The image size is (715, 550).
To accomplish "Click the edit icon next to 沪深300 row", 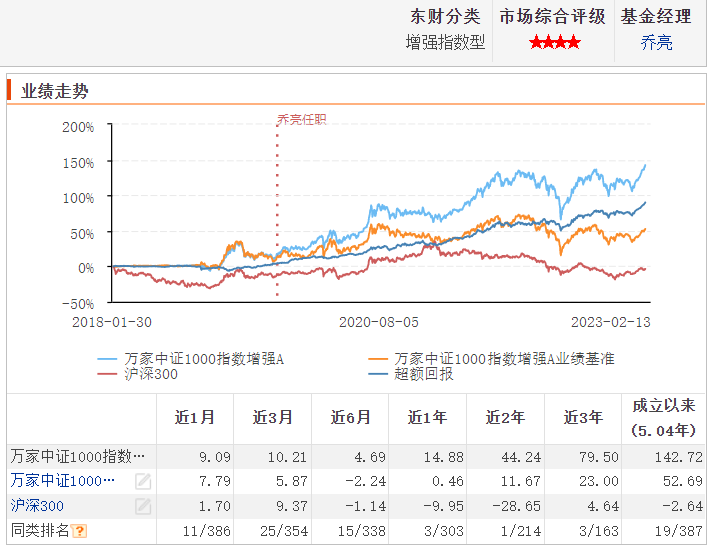I will (143, 506).
